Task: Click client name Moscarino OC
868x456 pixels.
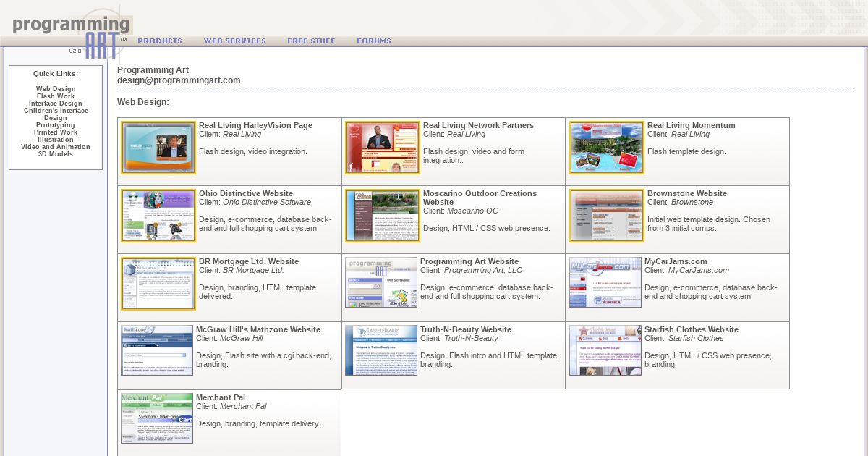Action: 472,211
